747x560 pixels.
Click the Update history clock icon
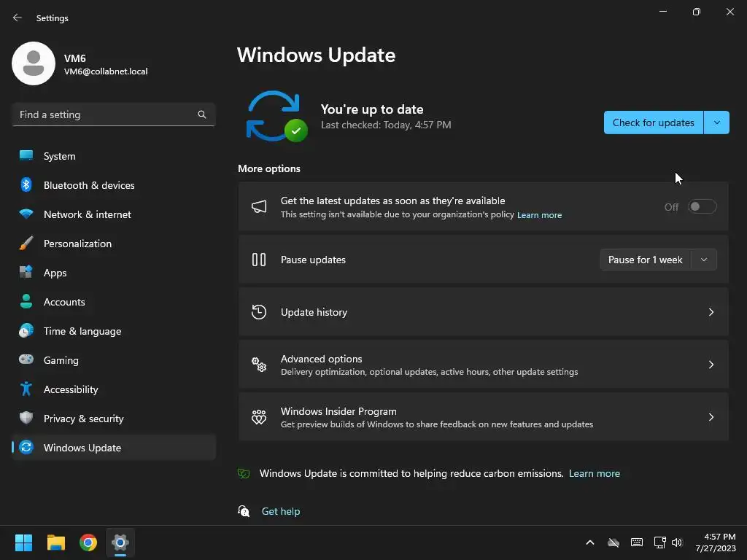[259, 312]
